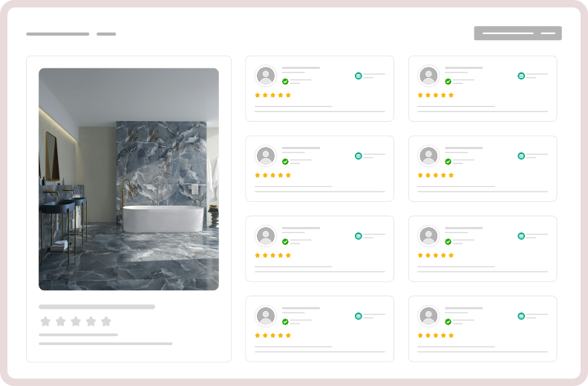The height and width of the screenshot is (386, 588).
Task: Click the verified checkmark in the bottom left-column review
Action: tap(285, 322)
